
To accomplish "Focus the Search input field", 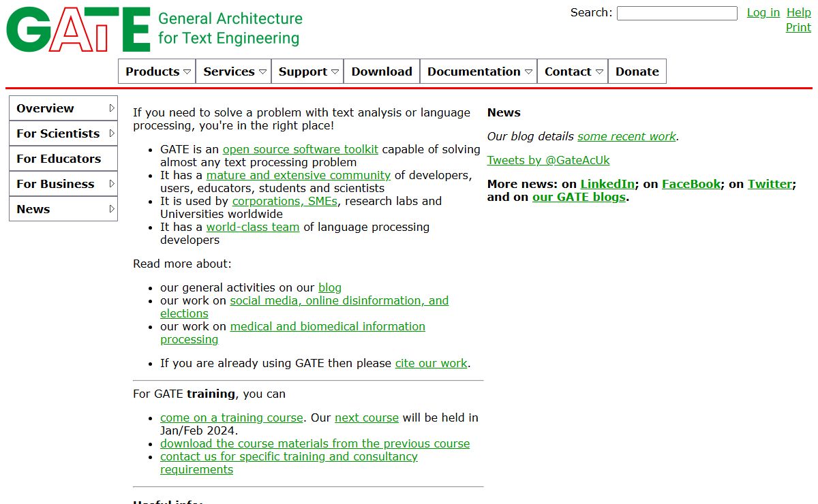I will pyautogui.click(x=677, y=13).
